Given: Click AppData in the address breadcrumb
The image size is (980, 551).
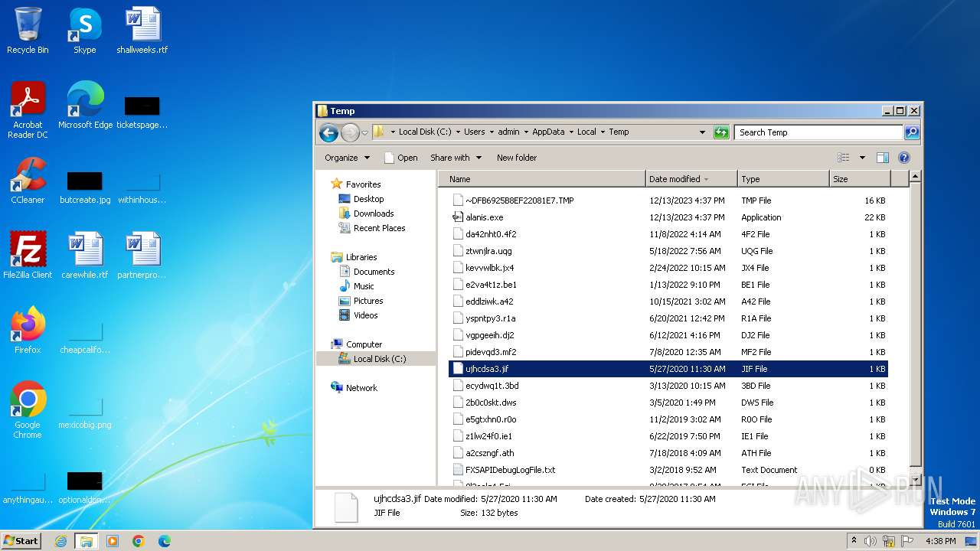Looking at the screenshot, I should (548, 132).
